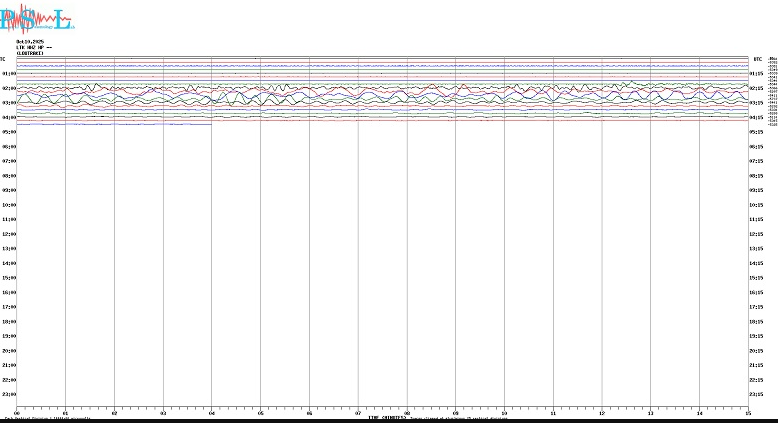
Task: Click the 12:00 hour label on left axis
Action: pos(8,234)
